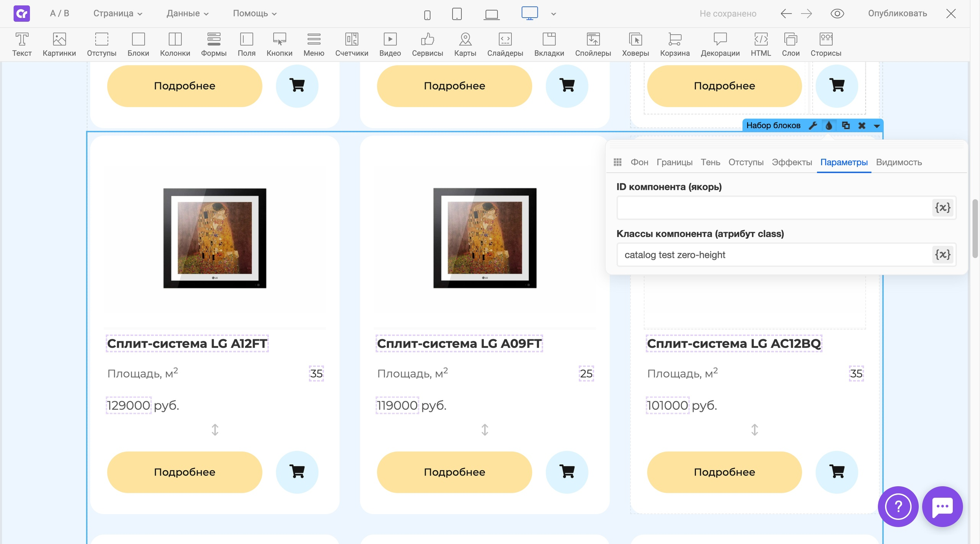Click Подробнее under Сплит-система LG A12FT
The height and width of the screenshot is (544, 980).
pyautogui.click(x=185, y=472)
